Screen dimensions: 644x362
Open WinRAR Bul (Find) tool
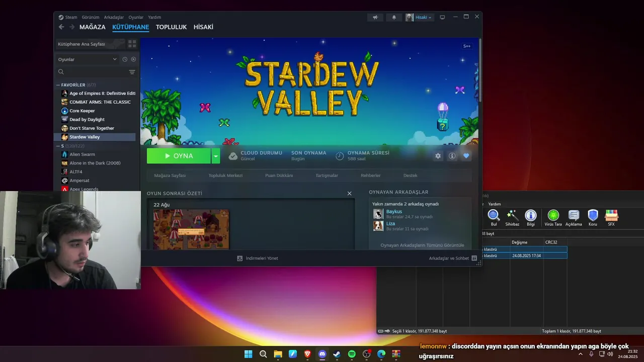494,218
